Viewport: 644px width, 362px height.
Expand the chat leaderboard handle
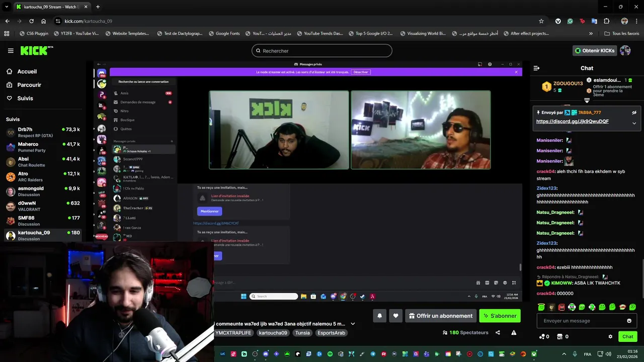587,101
